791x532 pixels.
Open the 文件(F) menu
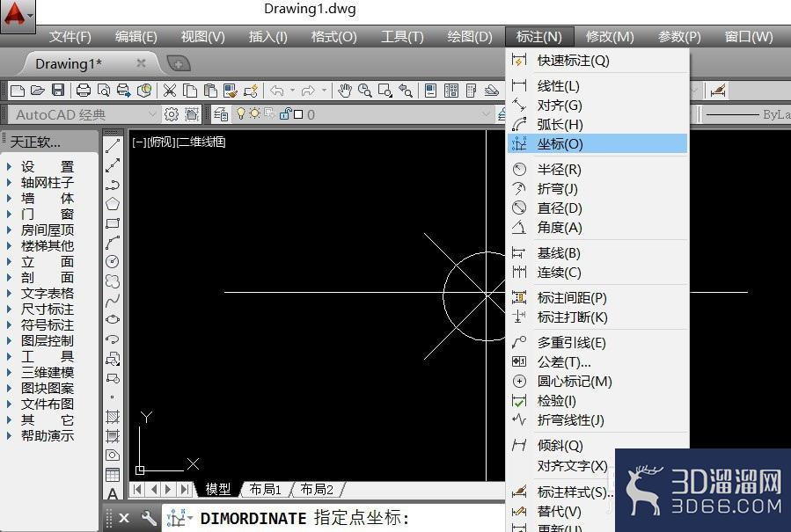pos(70,37)
